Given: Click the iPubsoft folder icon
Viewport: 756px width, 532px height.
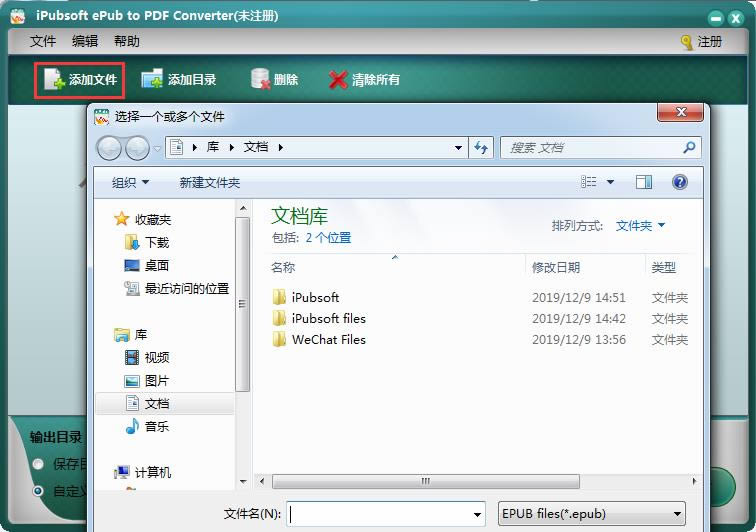Looking at the screenshot, I should tap(279, 297).
